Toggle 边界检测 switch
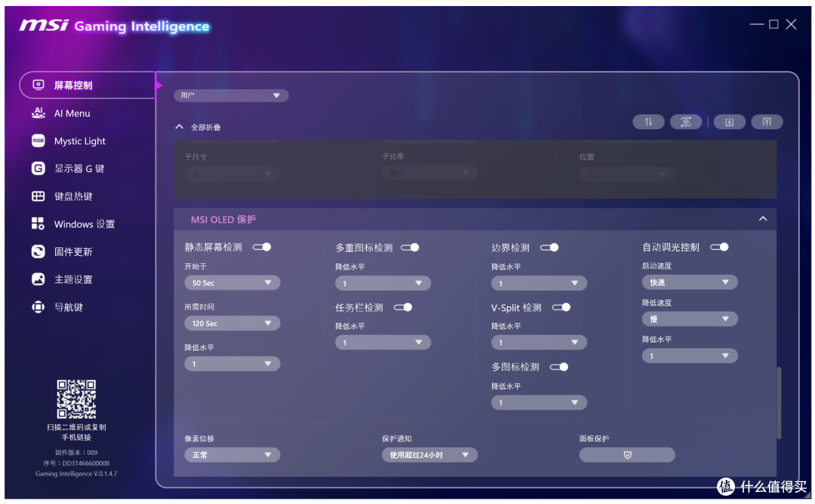Screen dimensions: 815x504 click(549, 247)
